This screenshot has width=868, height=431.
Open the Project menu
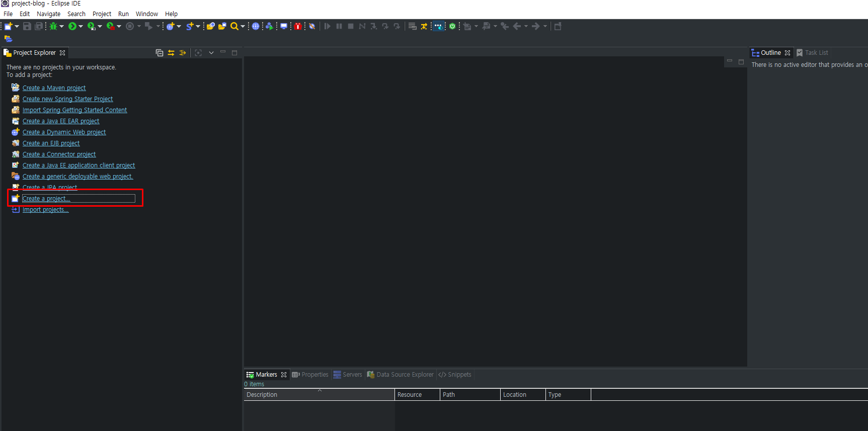pyautogui.click(x=102, y=14)
